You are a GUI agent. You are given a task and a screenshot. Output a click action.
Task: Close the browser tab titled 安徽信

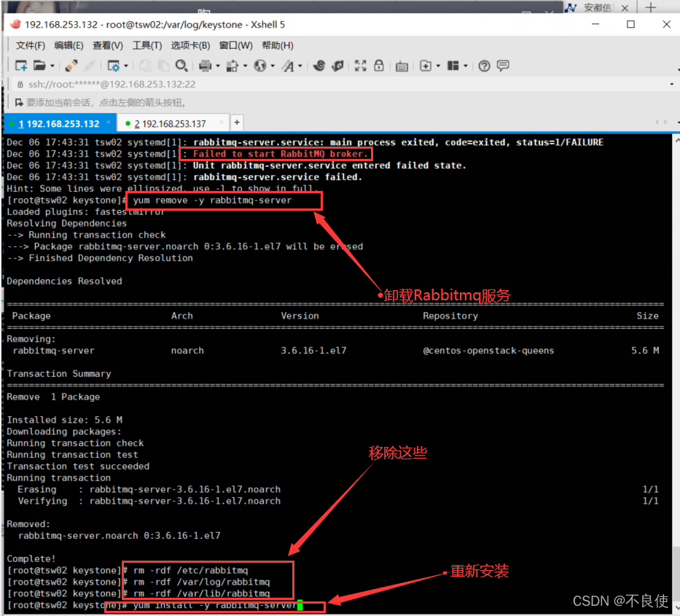[625, 8]
